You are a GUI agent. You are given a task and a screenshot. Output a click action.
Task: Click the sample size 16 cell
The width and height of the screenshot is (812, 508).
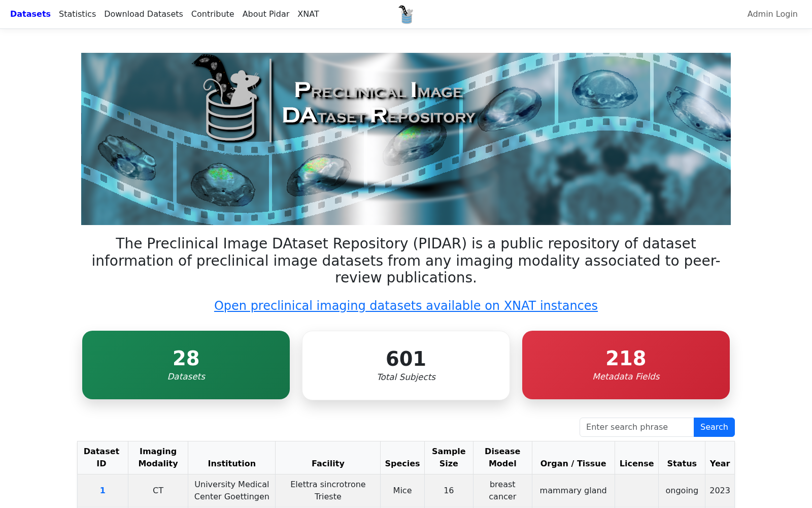coord(449,490)
